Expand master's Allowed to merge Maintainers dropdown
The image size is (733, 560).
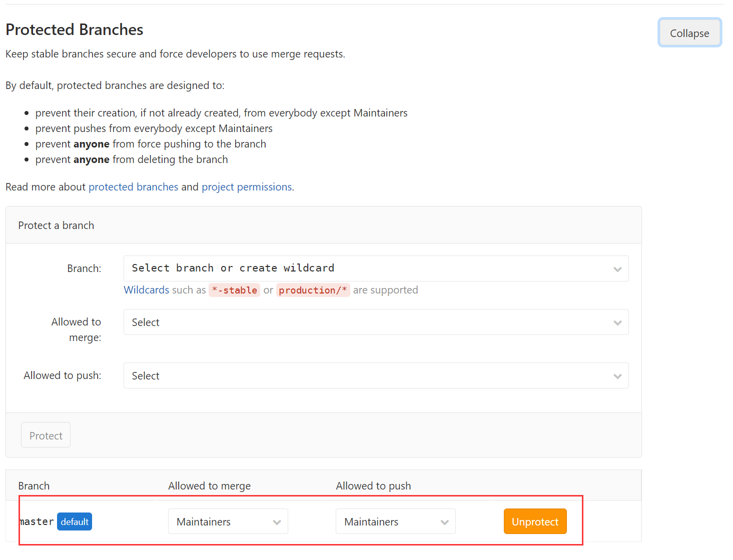pos(228,521)
